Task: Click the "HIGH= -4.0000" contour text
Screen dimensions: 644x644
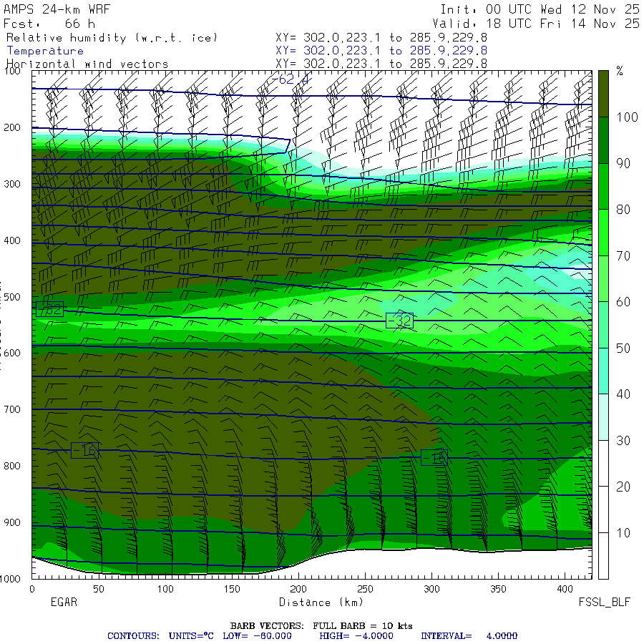Action: pos(356,636)
